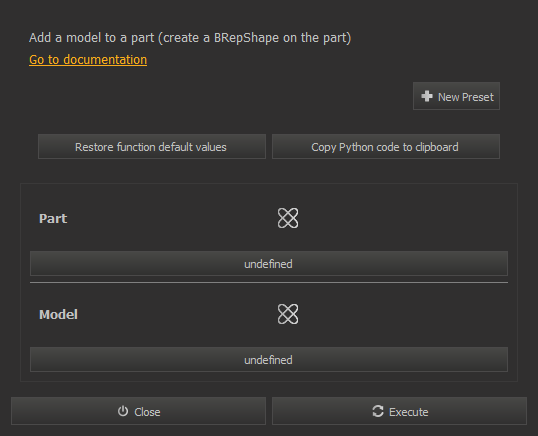
Task: Run the function with the Execute button
Action: 399,411
